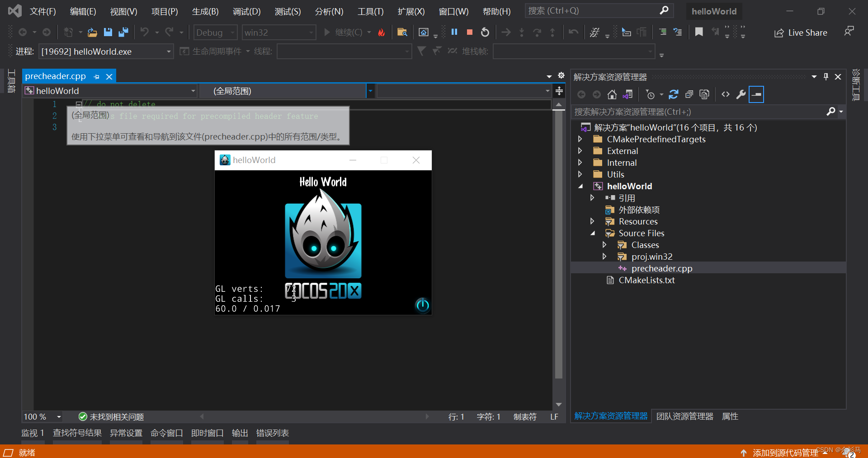Screen dimensions: 868x458
Task: Switch to 团队资源管理器 tab
Action: click(684, 416)
